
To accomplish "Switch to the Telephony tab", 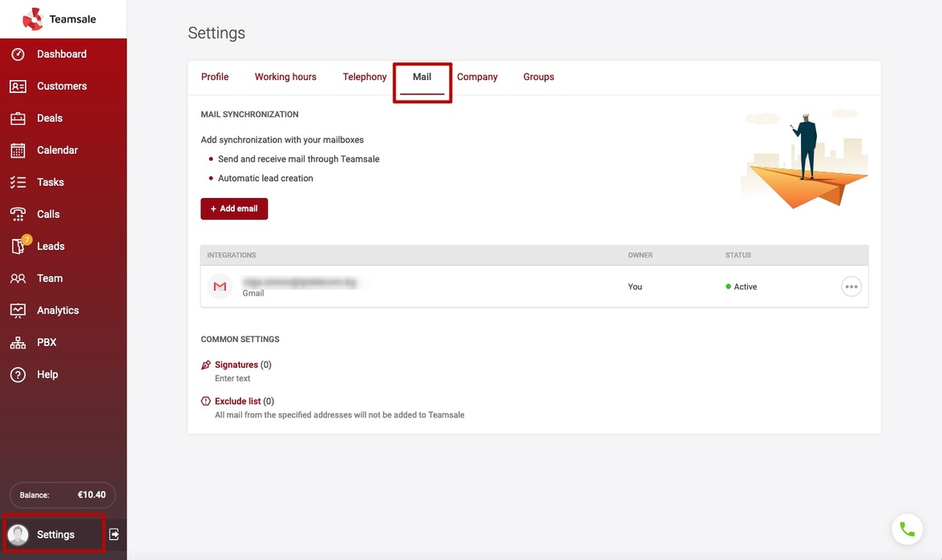I will pos(365,77).
